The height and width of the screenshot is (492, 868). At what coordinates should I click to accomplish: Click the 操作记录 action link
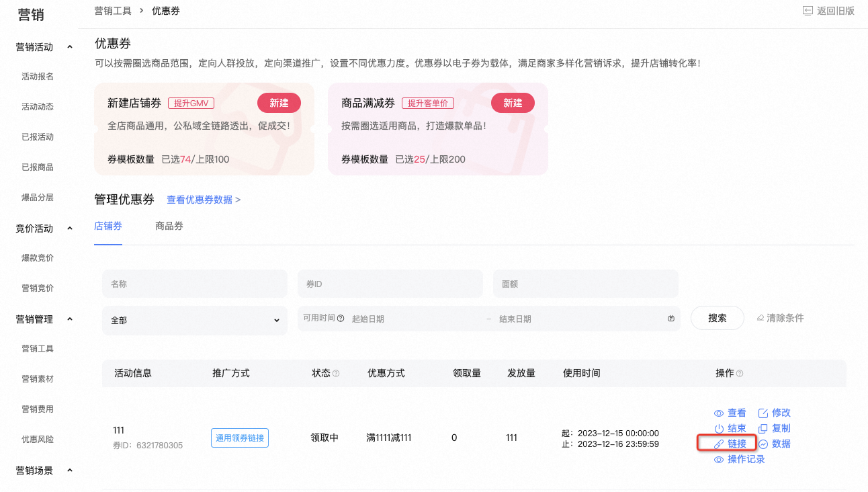746,460
